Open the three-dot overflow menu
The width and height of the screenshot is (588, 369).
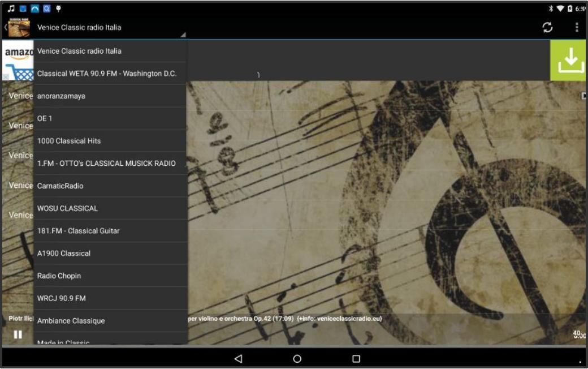576,27
